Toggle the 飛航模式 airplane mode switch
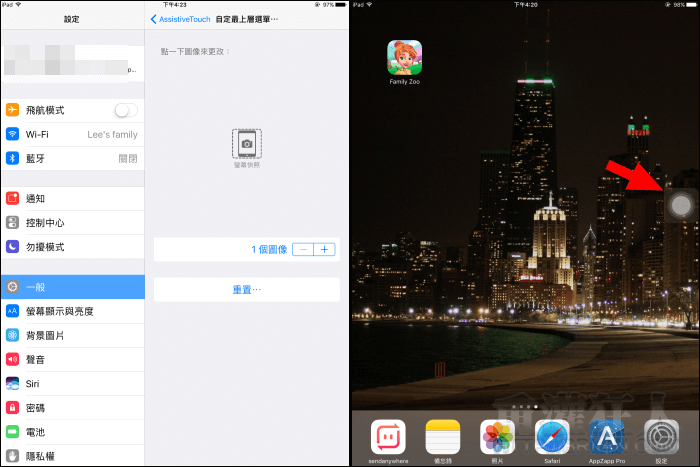The width and height of the screenshot is (700, 467). pyautogui.click(x=126, y=111)
